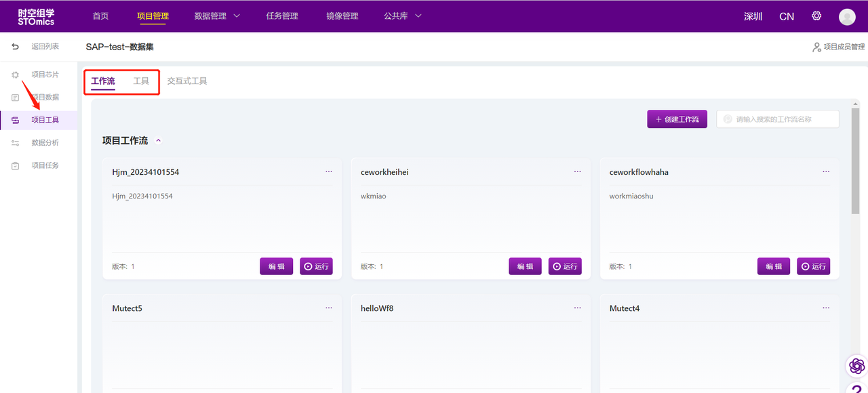Click the project member management icon

pos(817,47)
